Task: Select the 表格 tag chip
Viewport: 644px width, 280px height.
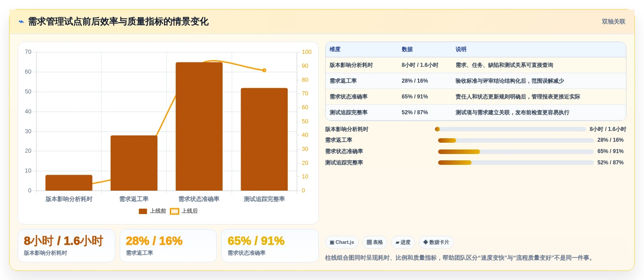Action: coord(375,243)
